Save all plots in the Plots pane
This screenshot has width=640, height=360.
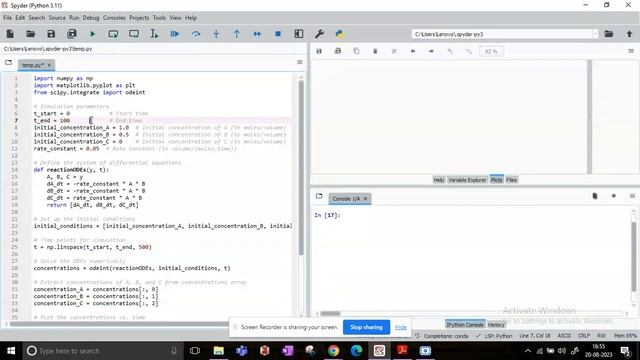tap(338, 51)
